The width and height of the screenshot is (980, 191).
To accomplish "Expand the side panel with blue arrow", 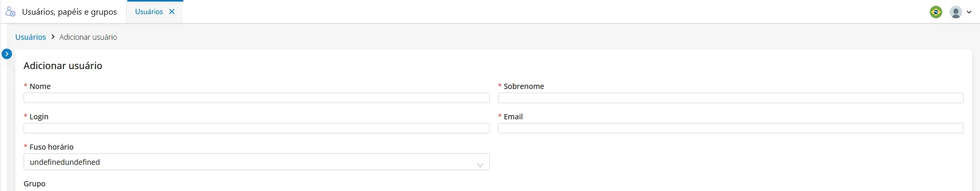I will pos(7,54).
